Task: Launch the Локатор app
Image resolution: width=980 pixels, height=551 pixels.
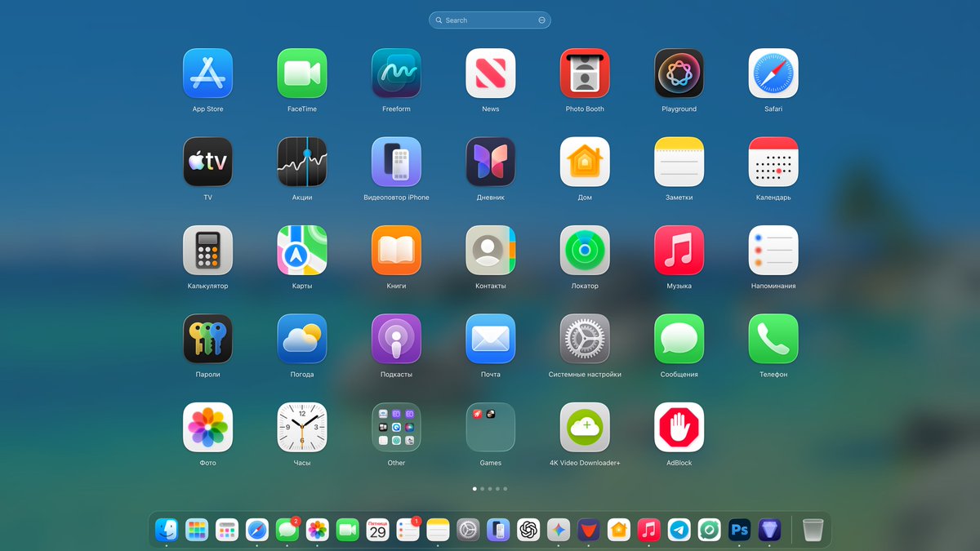Action: pos(585,251)
